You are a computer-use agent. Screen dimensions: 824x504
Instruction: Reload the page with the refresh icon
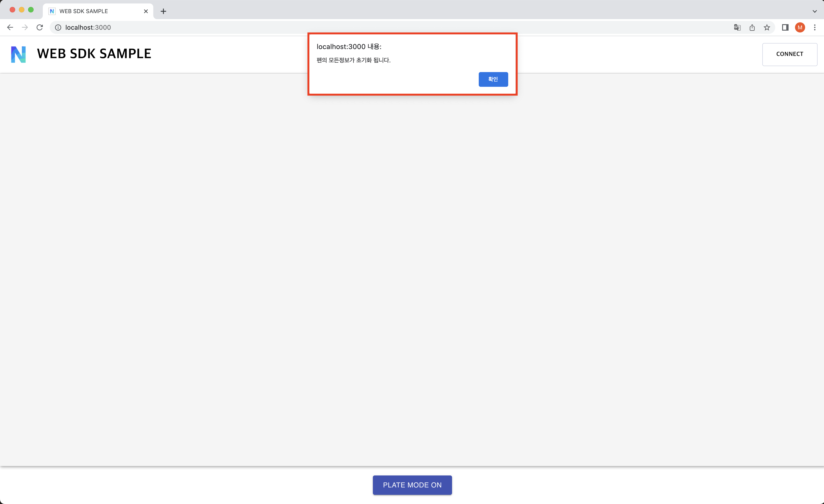tap(40, 27)
